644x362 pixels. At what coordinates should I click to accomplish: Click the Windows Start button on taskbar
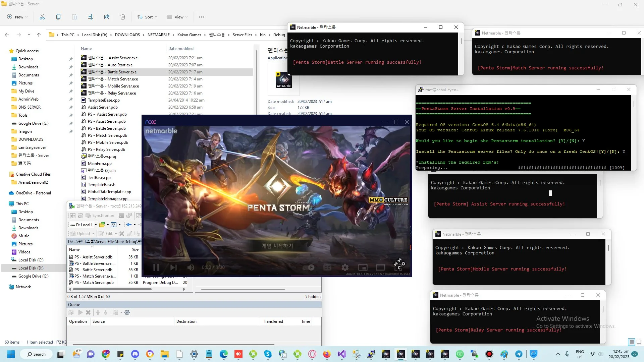tap(11, 354)
